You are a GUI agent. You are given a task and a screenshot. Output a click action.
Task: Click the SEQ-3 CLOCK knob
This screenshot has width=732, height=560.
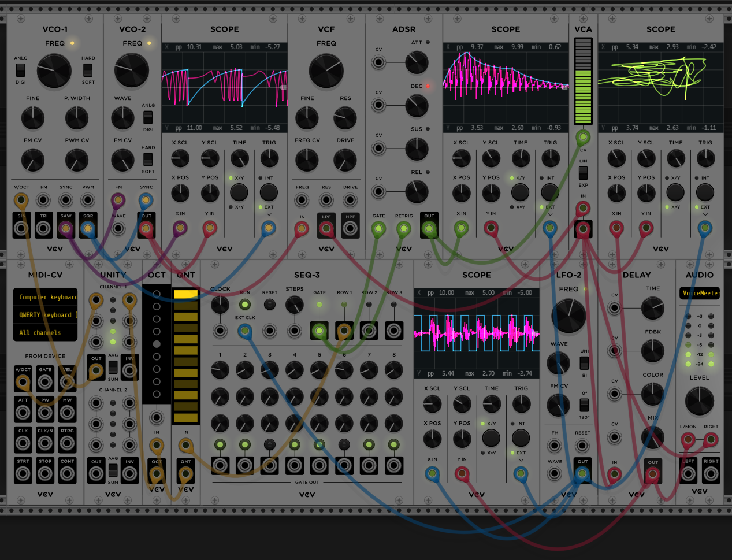click(220, 305)
